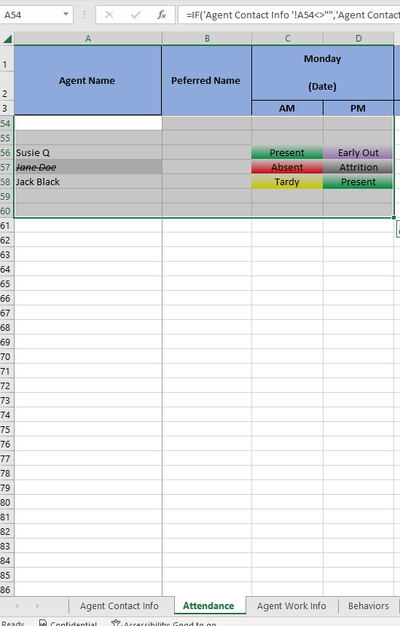The width and height of the screenshot is (400, 626).
Task: Click the Insert Function fx icon
Action: coord(161,15)
